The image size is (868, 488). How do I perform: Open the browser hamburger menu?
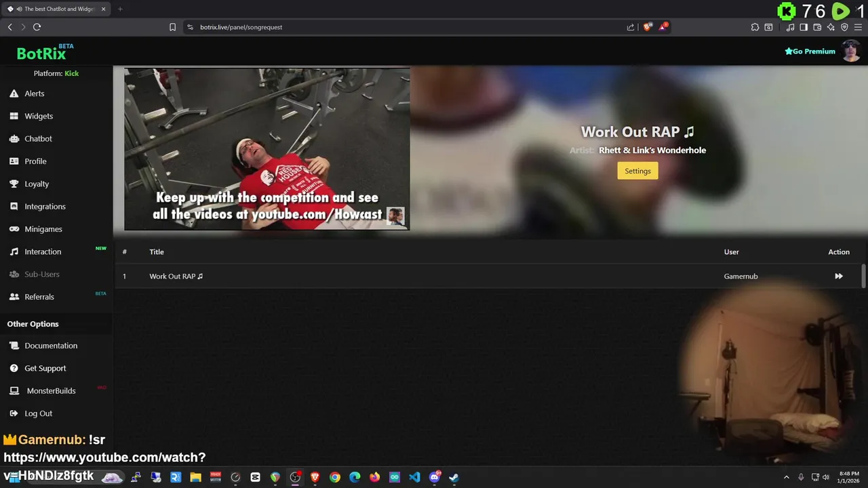[x=858, y=27]
